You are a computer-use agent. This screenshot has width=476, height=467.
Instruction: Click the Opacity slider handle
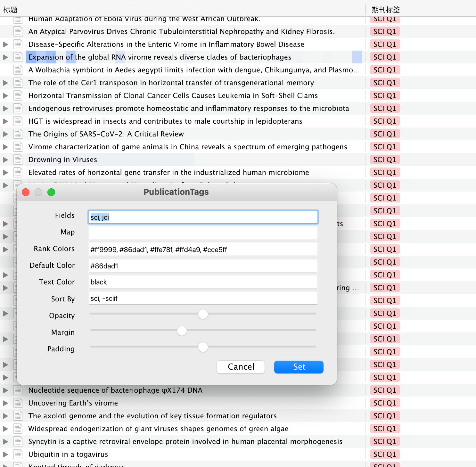tap(203, 314)
